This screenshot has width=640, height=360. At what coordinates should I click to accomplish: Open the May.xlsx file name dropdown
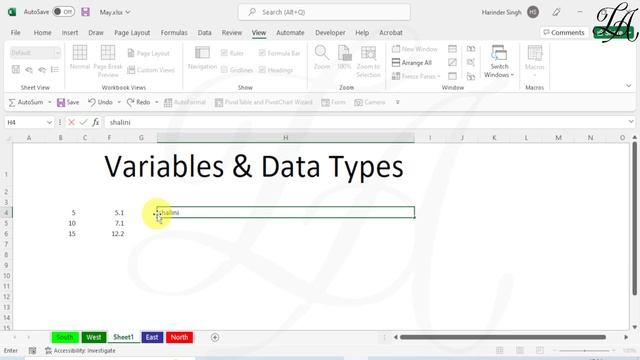pos(115,12)
